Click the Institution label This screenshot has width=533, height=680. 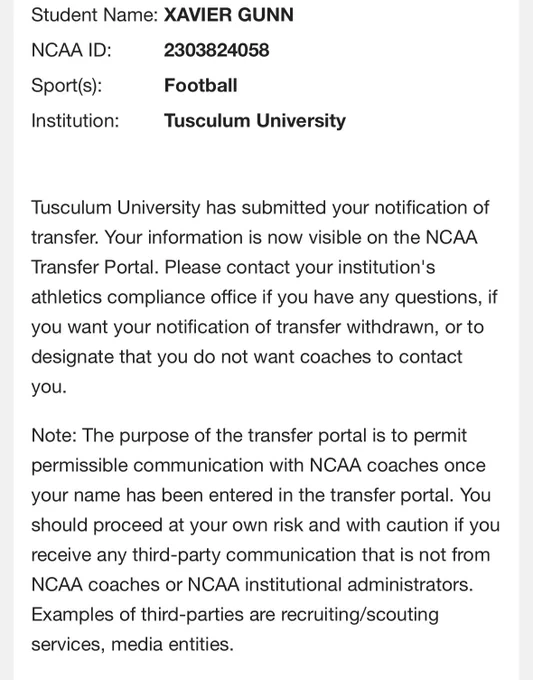75,121
